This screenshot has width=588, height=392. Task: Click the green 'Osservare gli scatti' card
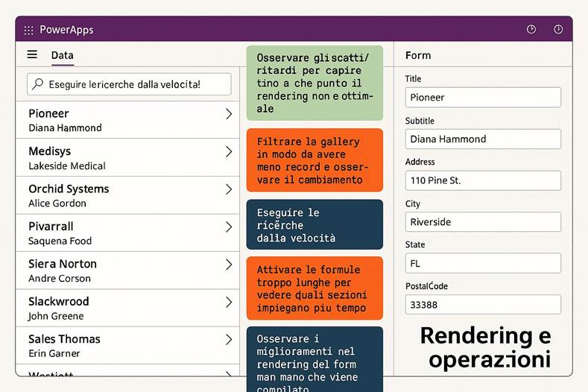[x=314, y=83]
